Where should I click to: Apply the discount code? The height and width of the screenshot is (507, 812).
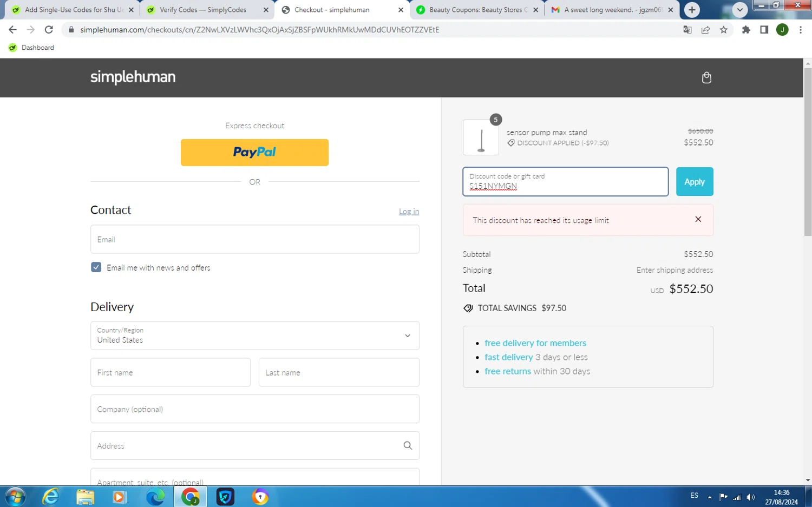[695, 182]
